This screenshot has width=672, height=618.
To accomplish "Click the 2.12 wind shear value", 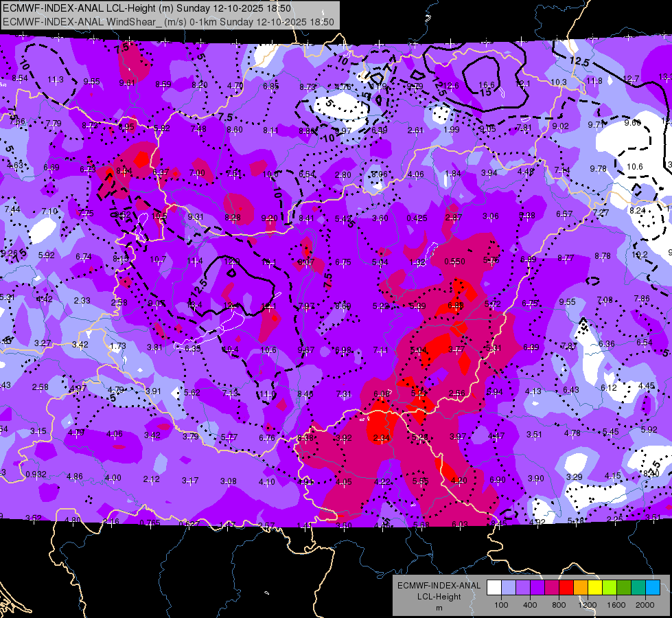I will coord(151,479).
